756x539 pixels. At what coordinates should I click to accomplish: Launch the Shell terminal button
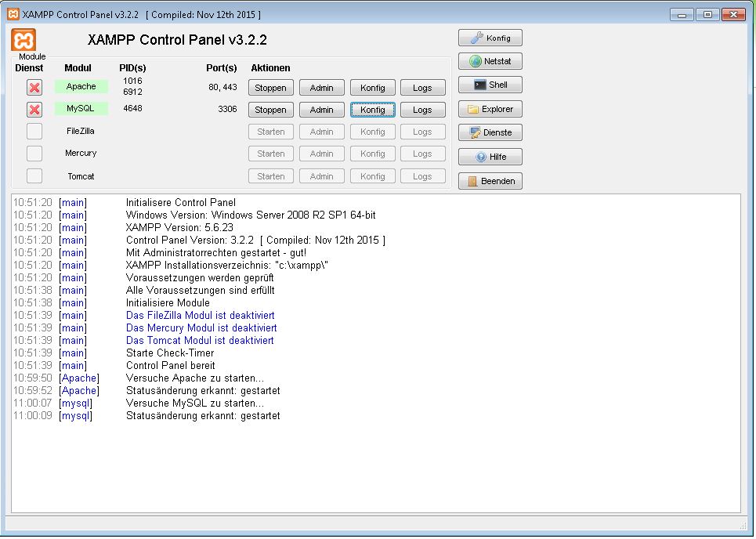point(490,85)
